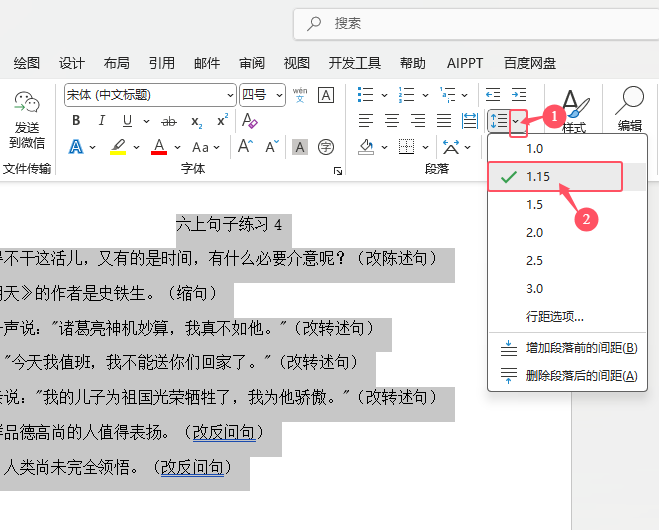Viewport: 659px width, 530px height.
Task: Align text right
Action: [x=418, y=121]
